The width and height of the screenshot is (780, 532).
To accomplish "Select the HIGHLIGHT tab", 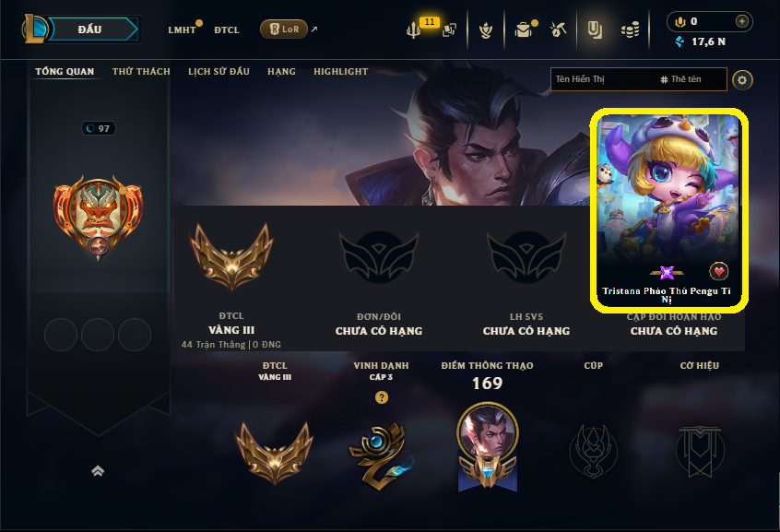I will pyautogui.click(x=341, y=72).
